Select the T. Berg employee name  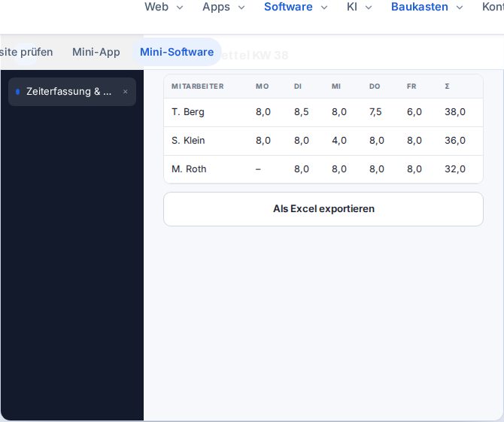188,112
